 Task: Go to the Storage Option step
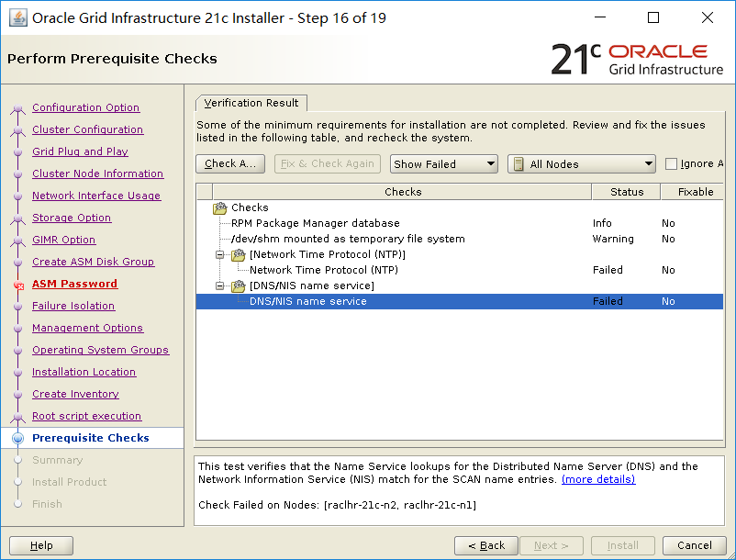tap(72, 218)
